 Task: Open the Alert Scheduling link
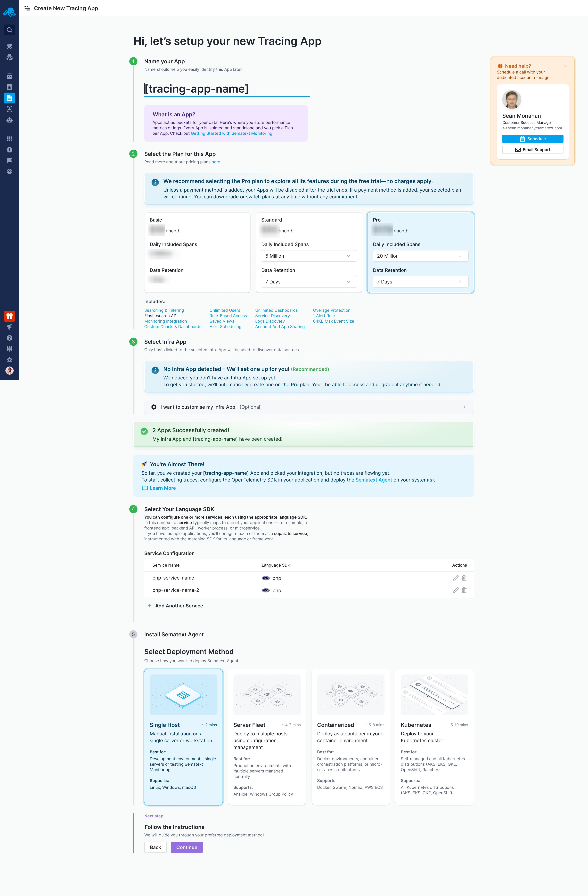click(x=225, y=327)
